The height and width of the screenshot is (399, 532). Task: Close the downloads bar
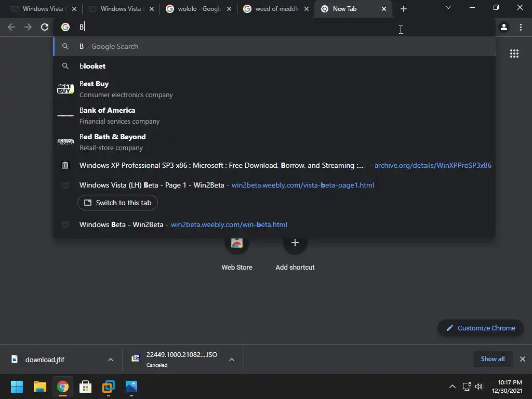(523, 359)
